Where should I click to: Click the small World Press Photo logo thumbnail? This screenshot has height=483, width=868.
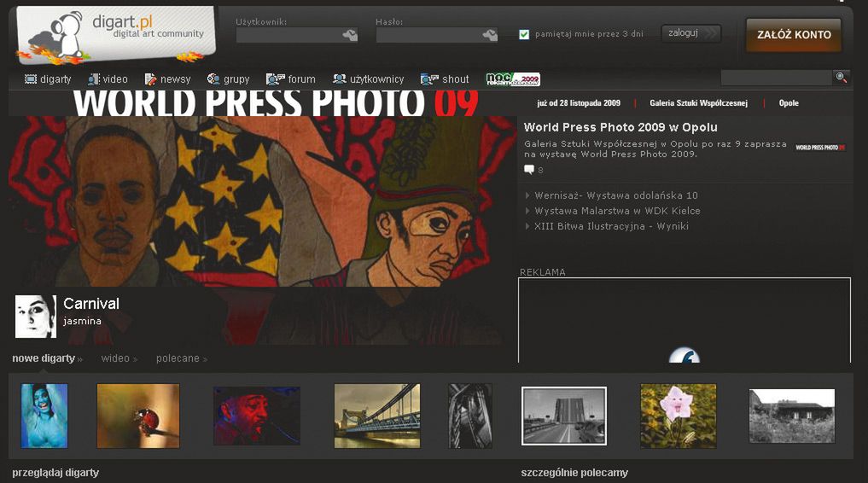point(820,147)
